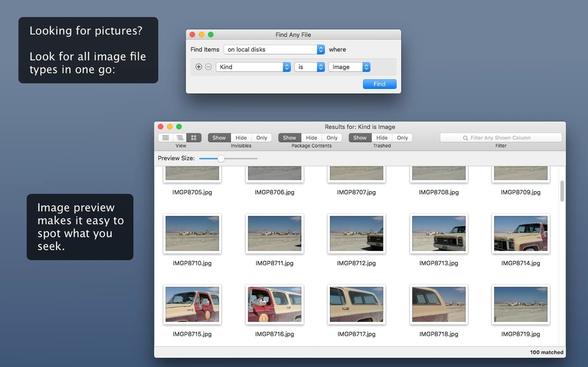Select thumbnail of IMGP8714.jpg

point(521,233)
